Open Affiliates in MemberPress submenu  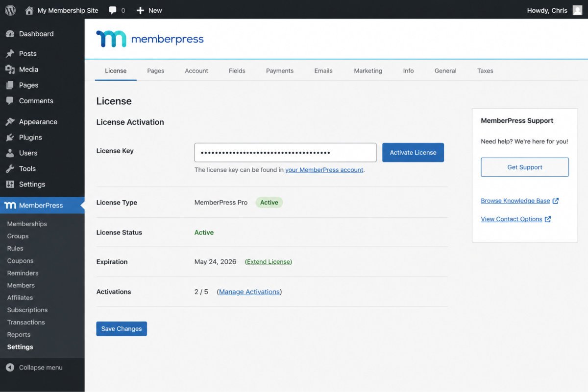[20, 298]
